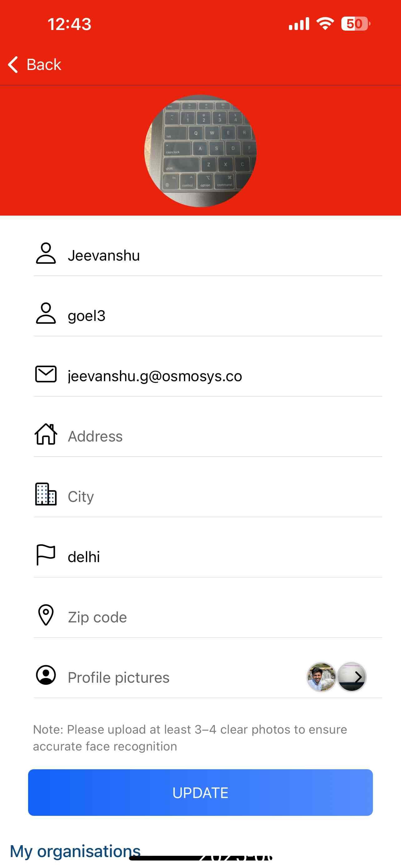
Task: Tap the Profile pictures avatar icon
Action: pos(46,675)
